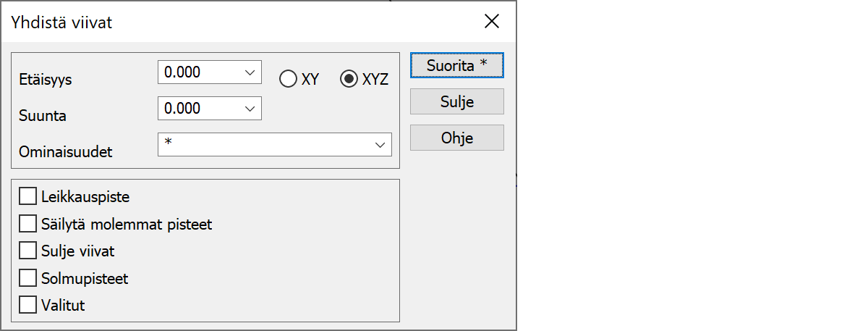
Task: Expand the Ominaisuudet dropdown arrow
Action: [x=380, y=145]
